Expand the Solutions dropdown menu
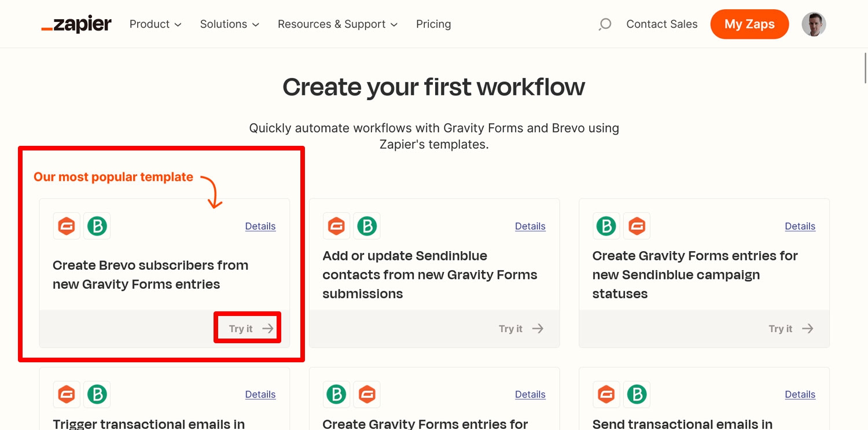The width and height of the screenshot is (868, 430). tap(229, 24)
